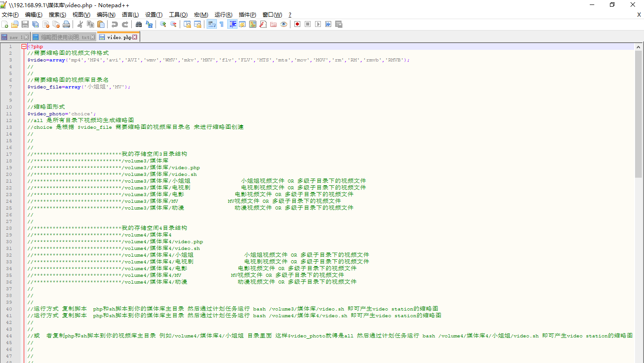Toggle the Word Wrap toolbar button

click(212, 24)
